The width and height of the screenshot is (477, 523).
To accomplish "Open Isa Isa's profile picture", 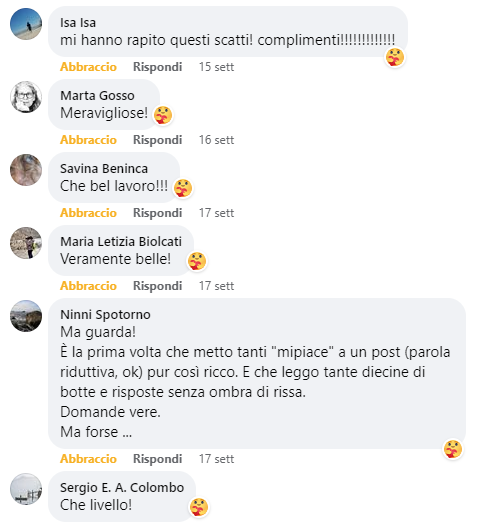I will 26,24.
